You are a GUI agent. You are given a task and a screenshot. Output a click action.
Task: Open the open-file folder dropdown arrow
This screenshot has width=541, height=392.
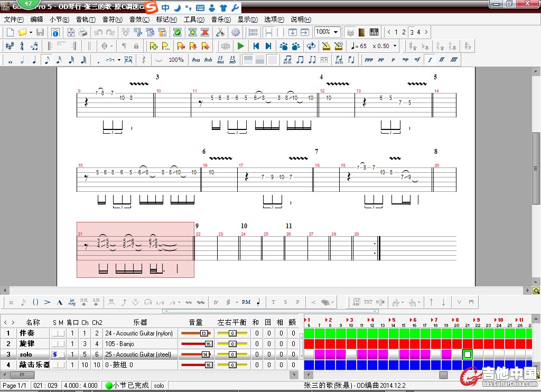coord(31,32)
